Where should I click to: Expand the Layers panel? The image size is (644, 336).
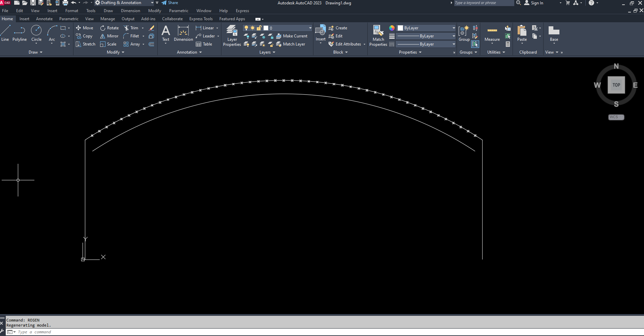(267, 52)
